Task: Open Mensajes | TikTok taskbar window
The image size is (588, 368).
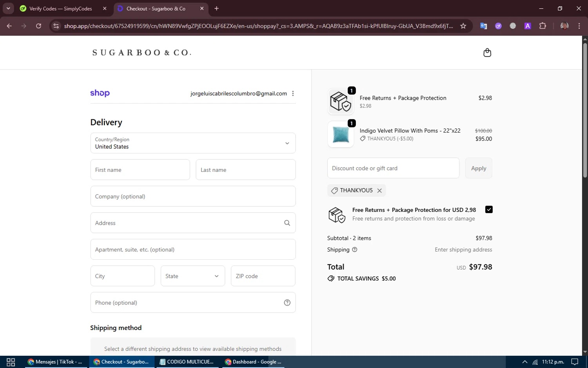Action: [x=55, y=362]
